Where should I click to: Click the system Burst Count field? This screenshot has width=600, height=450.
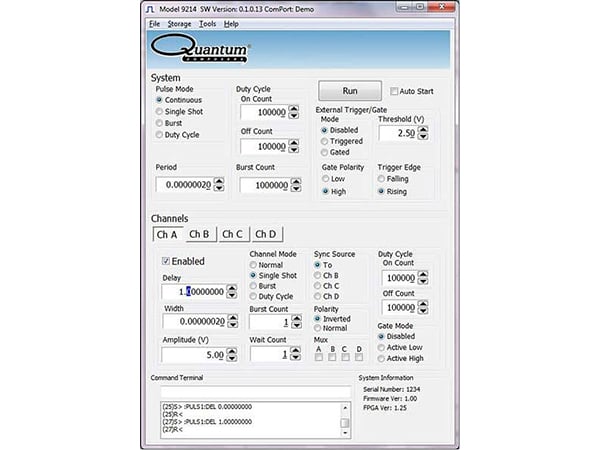265,185
